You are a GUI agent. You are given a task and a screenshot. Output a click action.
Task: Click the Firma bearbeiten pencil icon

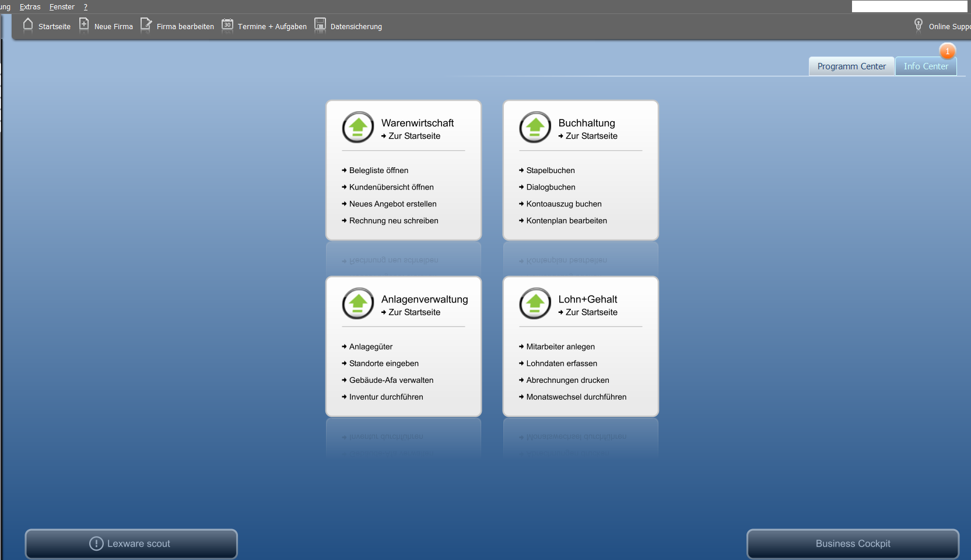pyautogui.click(x=146, y=24)
